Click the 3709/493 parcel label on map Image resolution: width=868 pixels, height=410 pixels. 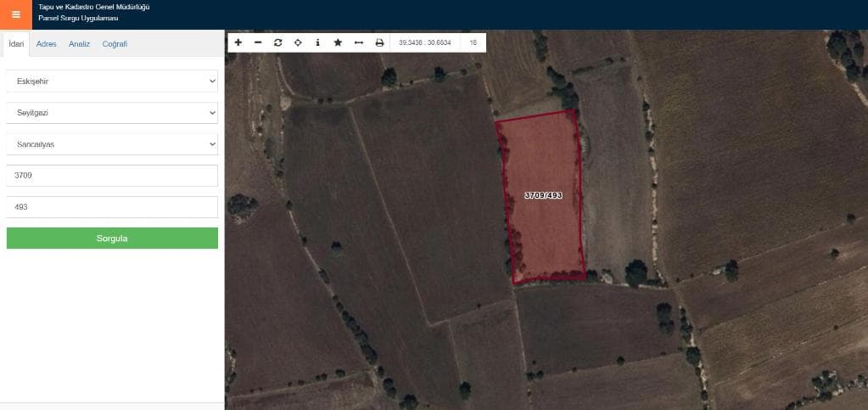(544, 195)
